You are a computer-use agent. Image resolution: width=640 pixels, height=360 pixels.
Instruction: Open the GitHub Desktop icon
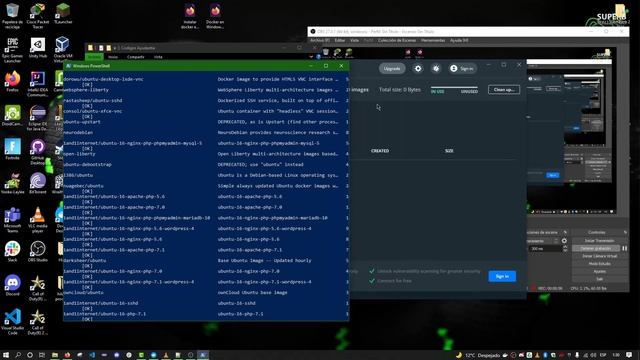pos(38,152)
